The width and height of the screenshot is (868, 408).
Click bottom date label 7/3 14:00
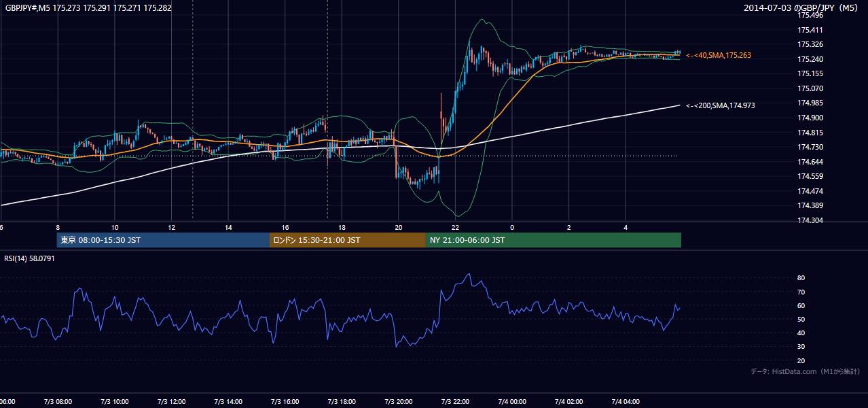(228, 402)
